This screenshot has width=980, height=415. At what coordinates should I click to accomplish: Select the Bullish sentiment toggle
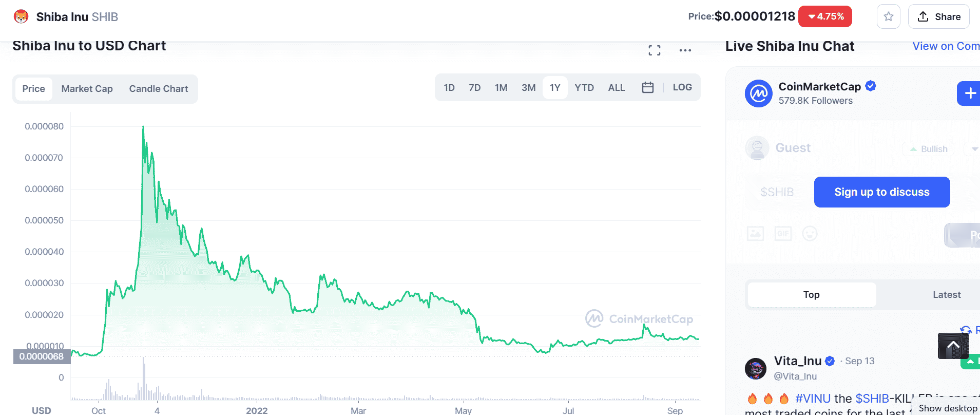928,149
